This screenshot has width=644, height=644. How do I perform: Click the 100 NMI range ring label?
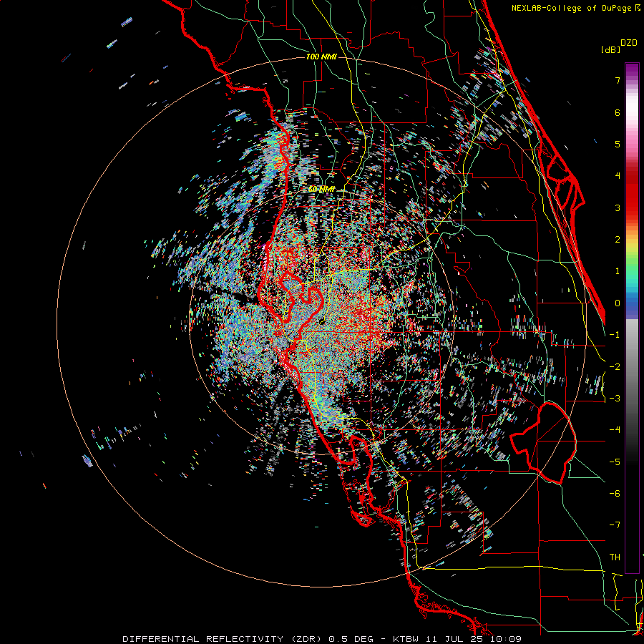click(321, 57)
